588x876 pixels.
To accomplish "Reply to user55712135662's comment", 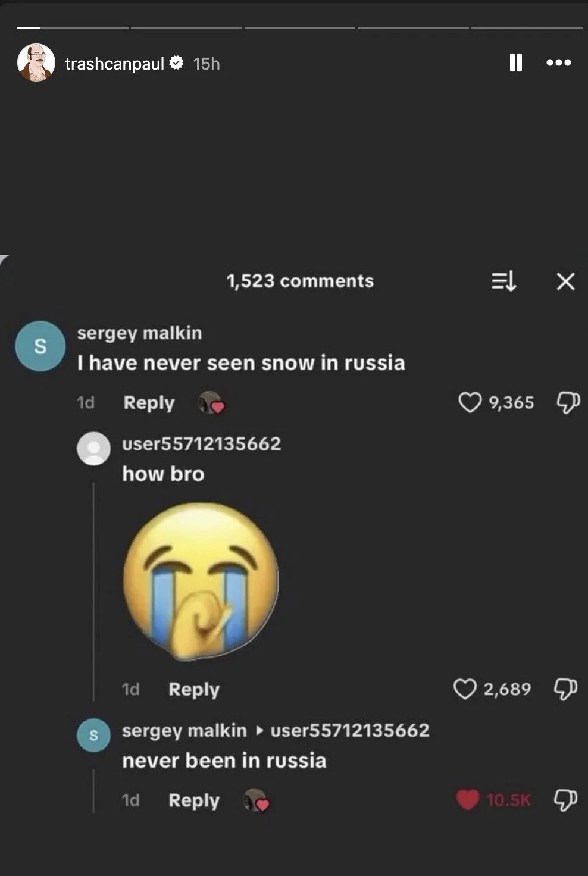I will tap(194, 689).
